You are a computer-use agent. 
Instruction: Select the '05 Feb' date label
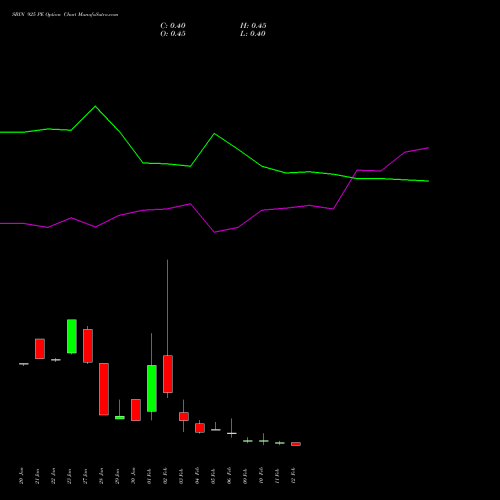[x=214, y=476]
